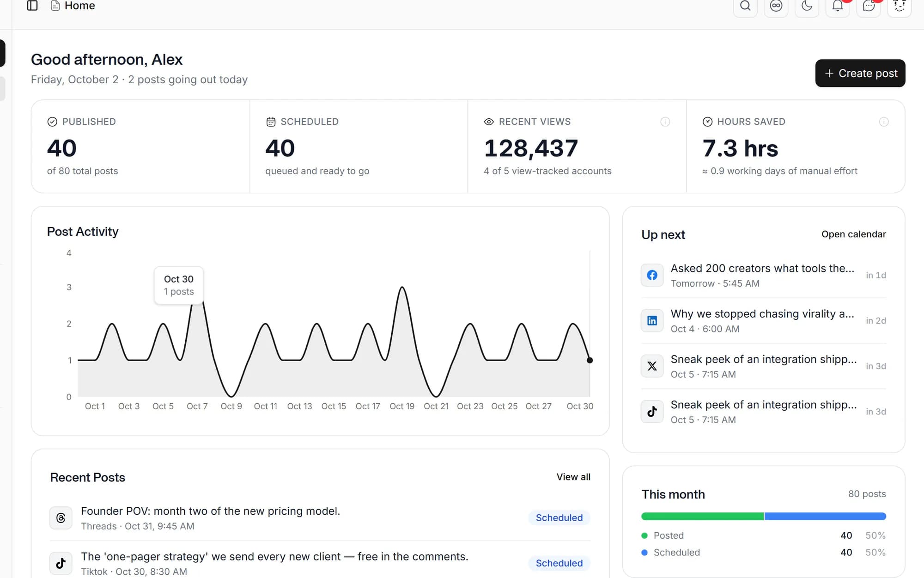
Task: Click TikTok icon on one-pager strategy post
Action: pyautogui.click(x=61, y=563)
